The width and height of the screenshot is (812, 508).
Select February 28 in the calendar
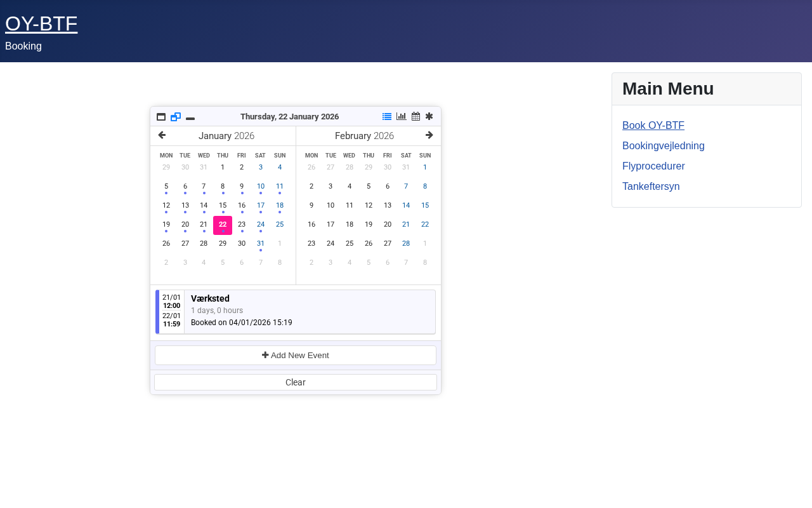coord(406,244)
